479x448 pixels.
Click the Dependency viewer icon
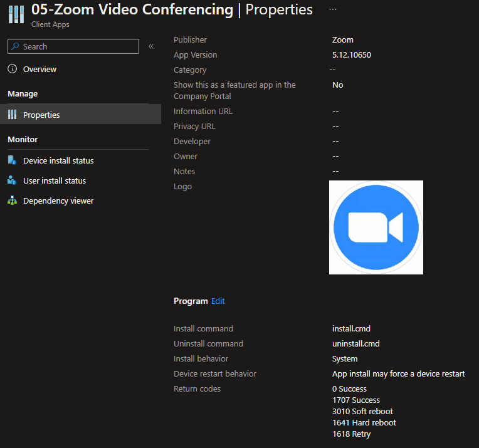(x=12, y=201)
